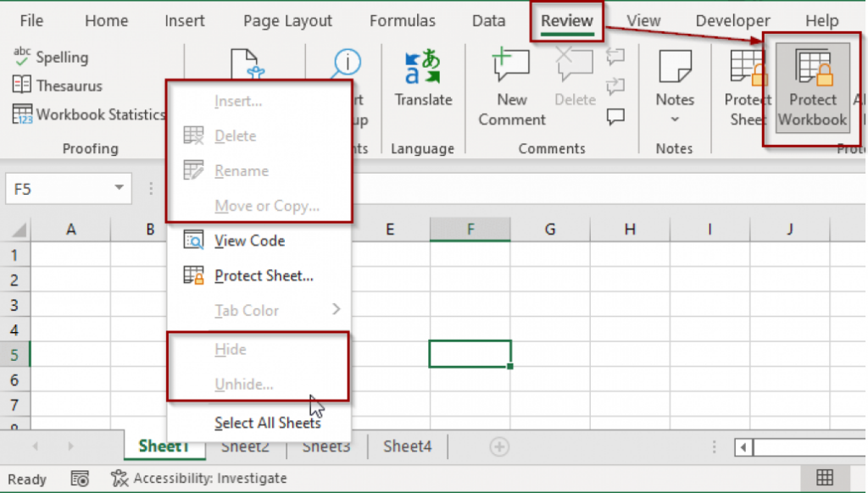Show Workbook Statistics
Viewport: 868px width, 493px height.
tap(88, 114)
